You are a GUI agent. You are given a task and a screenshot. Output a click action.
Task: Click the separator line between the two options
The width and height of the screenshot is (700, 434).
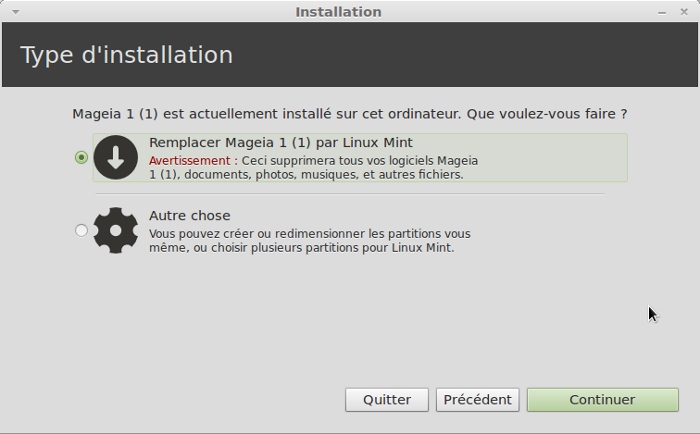350,194
